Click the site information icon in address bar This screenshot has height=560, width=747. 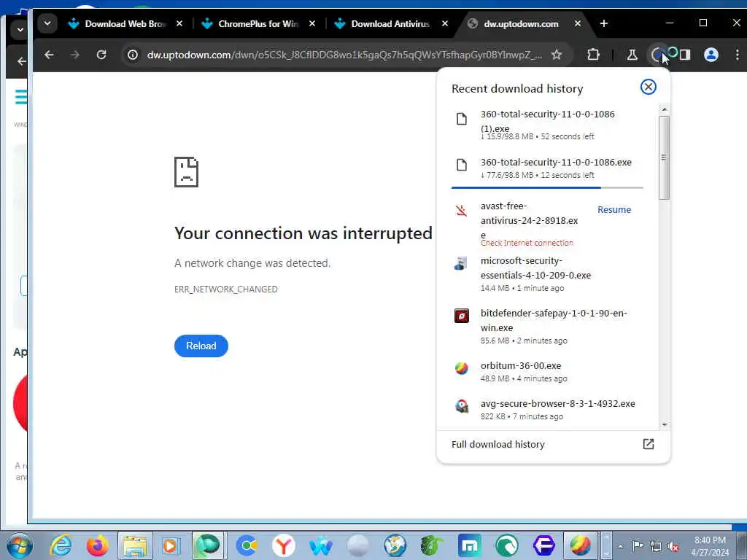(x=133, y=55)
